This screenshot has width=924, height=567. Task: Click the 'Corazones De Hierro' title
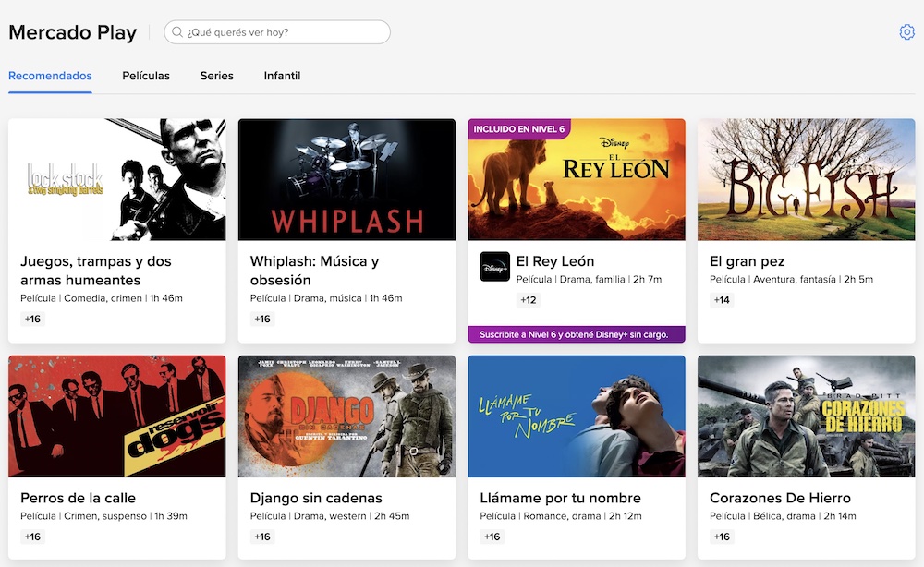(780, 498)
